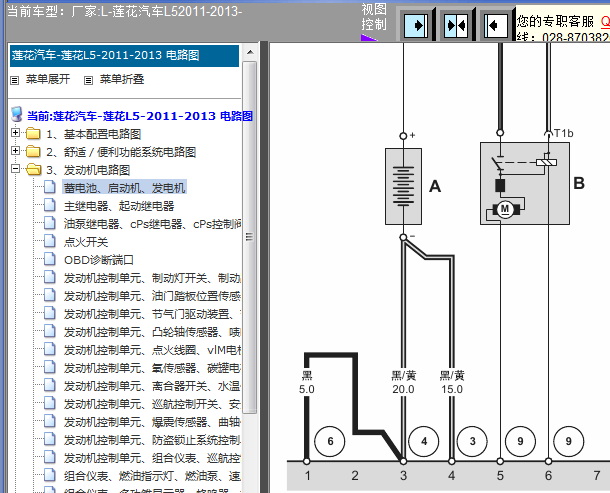Click document icon next to 点火开关
This screenshot has height=493, width=610.
tap(49, 241)
